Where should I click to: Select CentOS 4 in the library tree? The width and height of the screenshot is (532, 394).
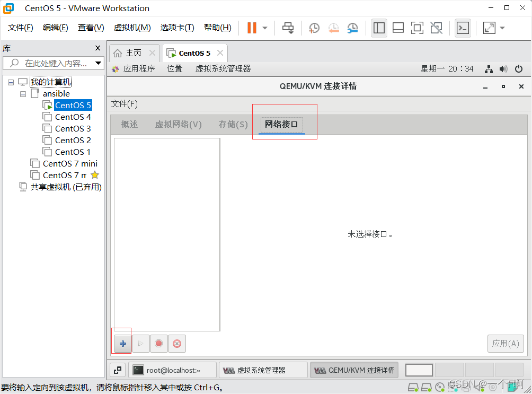click(73, 117)
